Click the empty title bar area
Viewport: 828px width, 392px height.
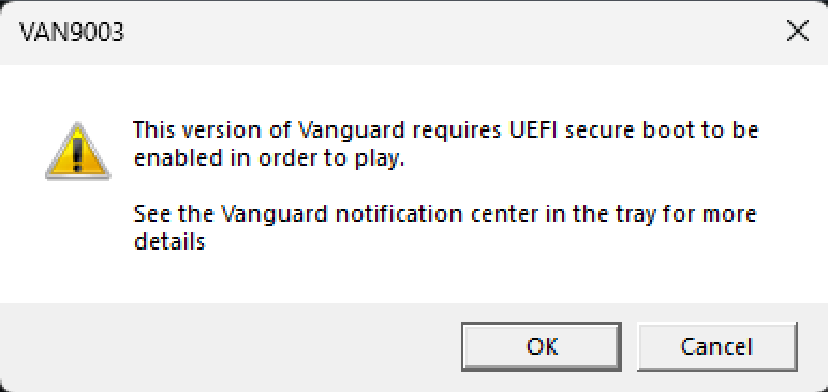449,33
